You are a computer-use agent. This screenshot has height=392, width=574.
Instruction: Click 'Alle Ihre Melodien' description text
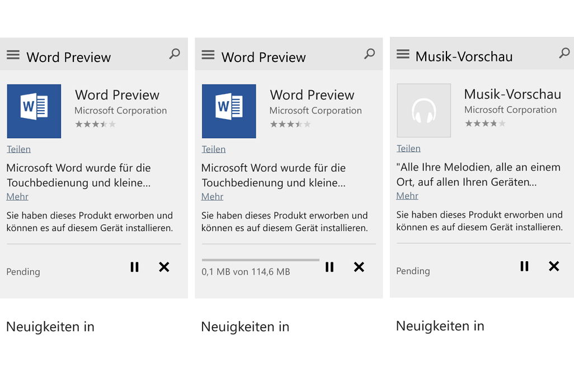pyautogui.click(x=478, y=174)
